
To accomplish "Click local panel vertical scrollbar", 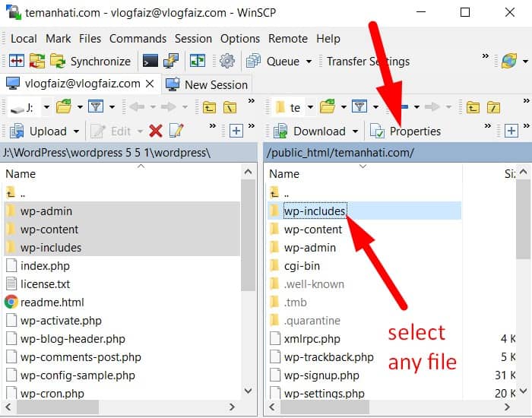I will [248, 235].
